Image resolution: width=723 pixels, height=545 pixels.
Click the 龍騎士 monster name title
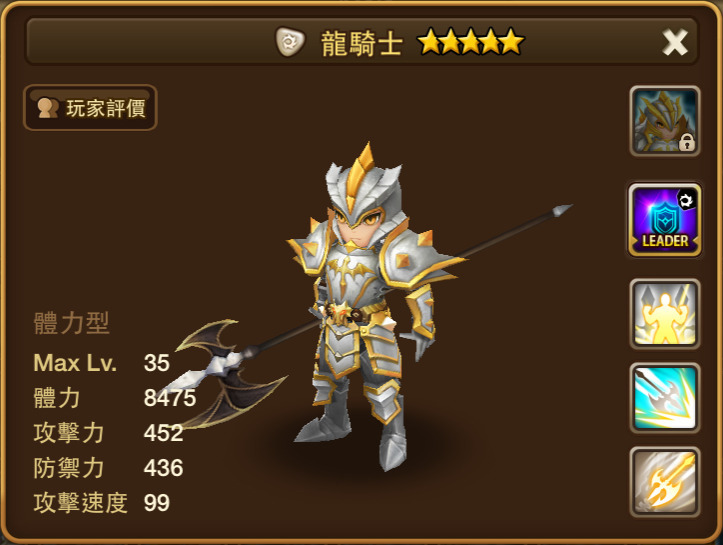pos(362,44)
